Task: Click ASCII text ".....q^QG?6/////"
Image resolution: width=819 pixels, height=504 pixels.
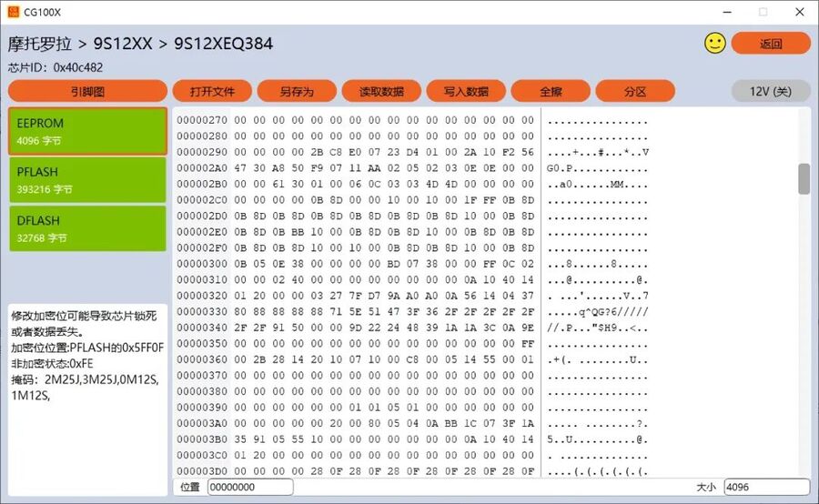Action: click(598, 312)
